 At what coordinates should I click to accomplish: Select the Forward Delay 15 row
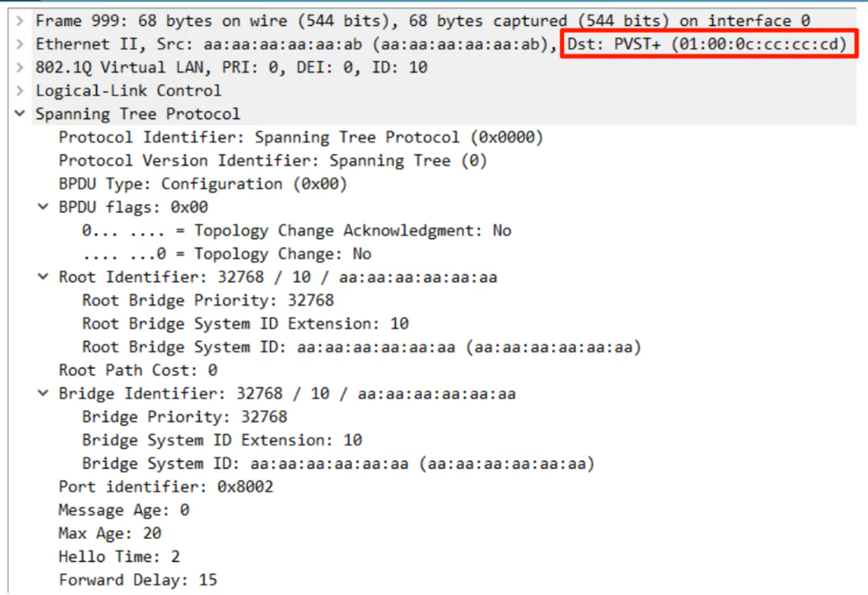pos(137,580)
